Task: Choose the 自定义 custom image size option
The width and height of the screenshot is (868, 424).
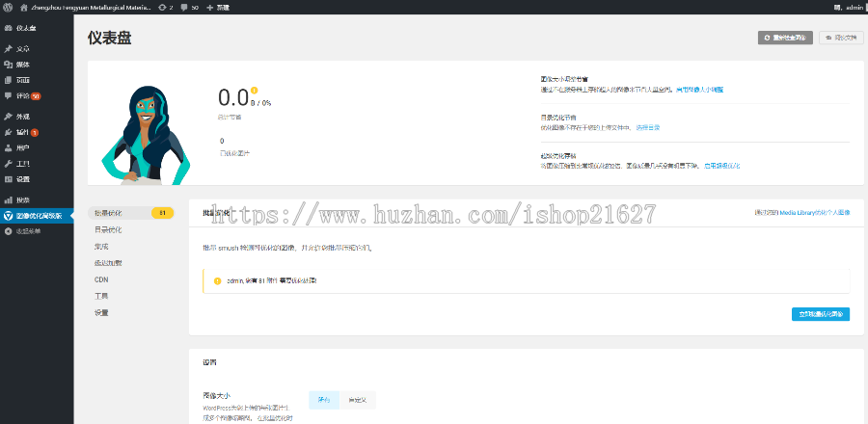Action: [x=358, y=400]
